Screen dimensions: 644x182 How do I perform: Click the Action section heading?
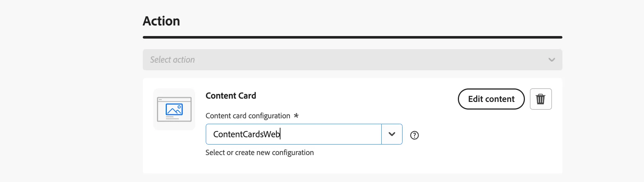pyautogui.click(x=161, y=21)
